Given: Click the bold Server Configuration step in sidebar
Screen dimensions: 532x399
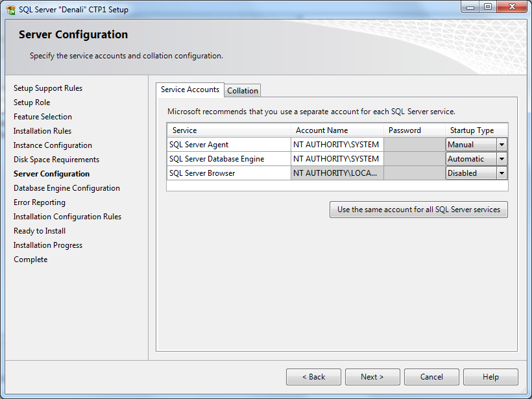Looking at the screenshot, I should 51,174.
